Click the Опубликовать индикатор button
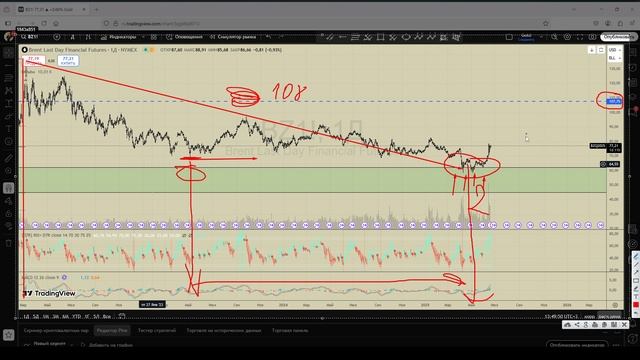The height and width of the screenshot is (360, 640). point(577,345)
